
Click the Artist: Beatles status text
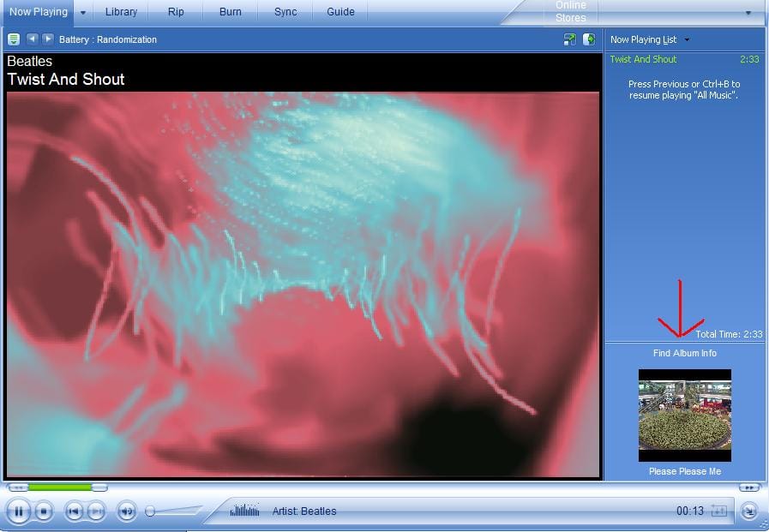[304, 511]
